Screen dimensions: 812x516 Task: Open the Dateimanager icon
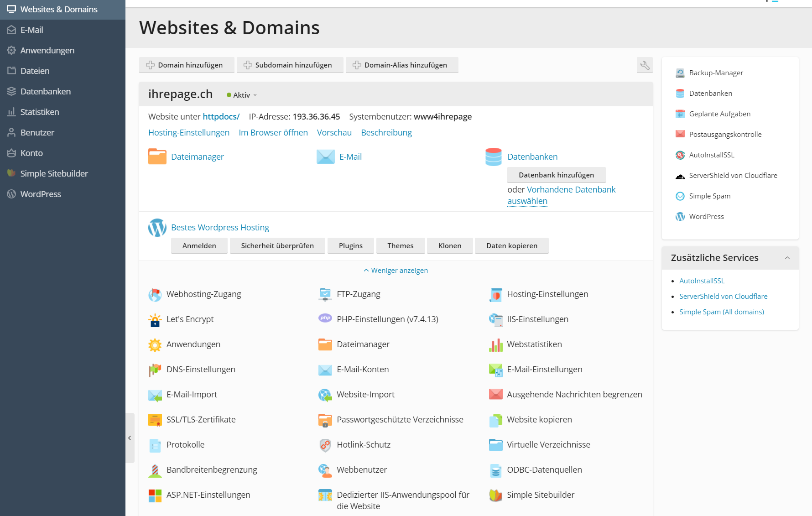tap(157, 156)
